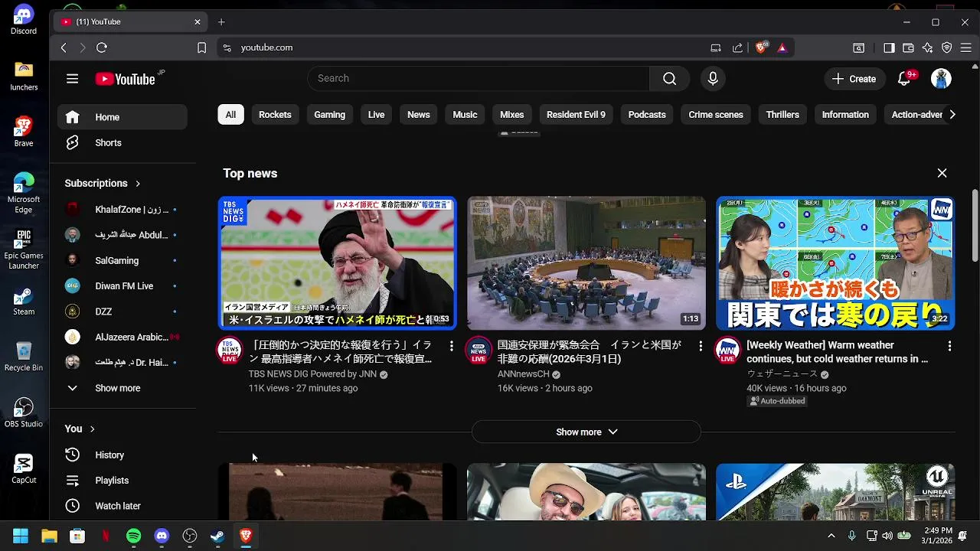
Task: Expand Show more in subscriptions list
Action: tap(122, 388)
